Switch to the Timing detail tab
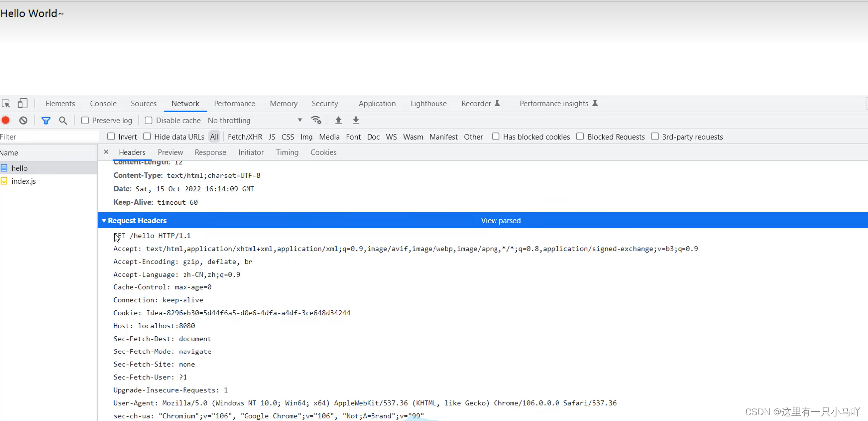The height and width of the screenshot is (421, 868). point(287,152)
